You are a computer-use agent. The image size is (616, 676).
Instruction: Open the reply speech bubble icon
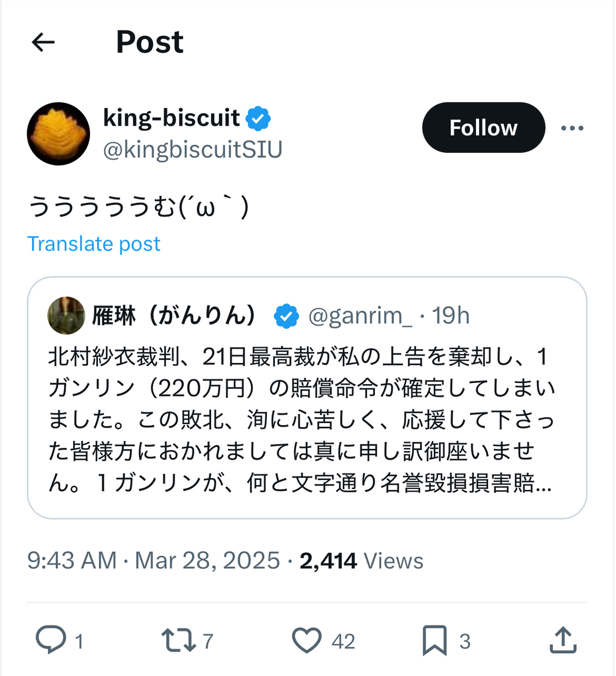pos(51,641)
